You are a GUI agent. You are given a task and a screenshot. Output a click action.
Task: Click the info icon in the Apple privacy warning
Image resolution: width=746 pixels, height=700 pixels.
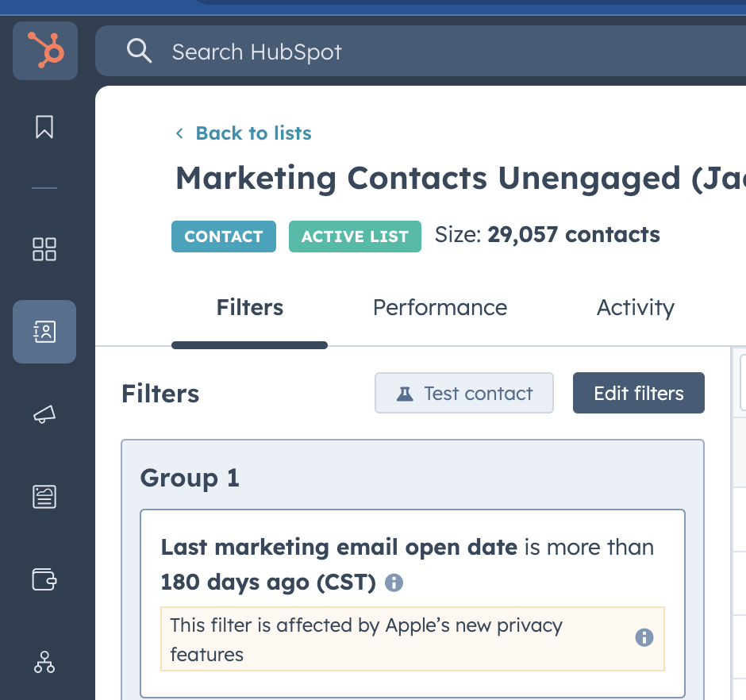pos(644,637)
